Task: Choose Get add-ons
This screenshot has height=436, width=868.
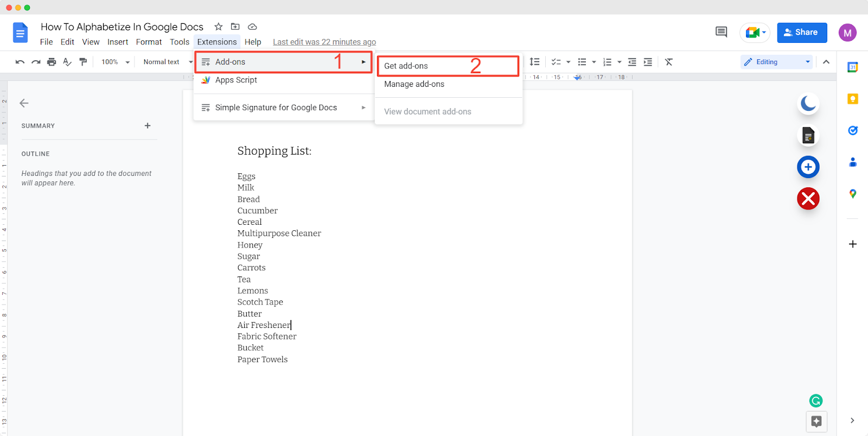Action: (x=448, y=66)
